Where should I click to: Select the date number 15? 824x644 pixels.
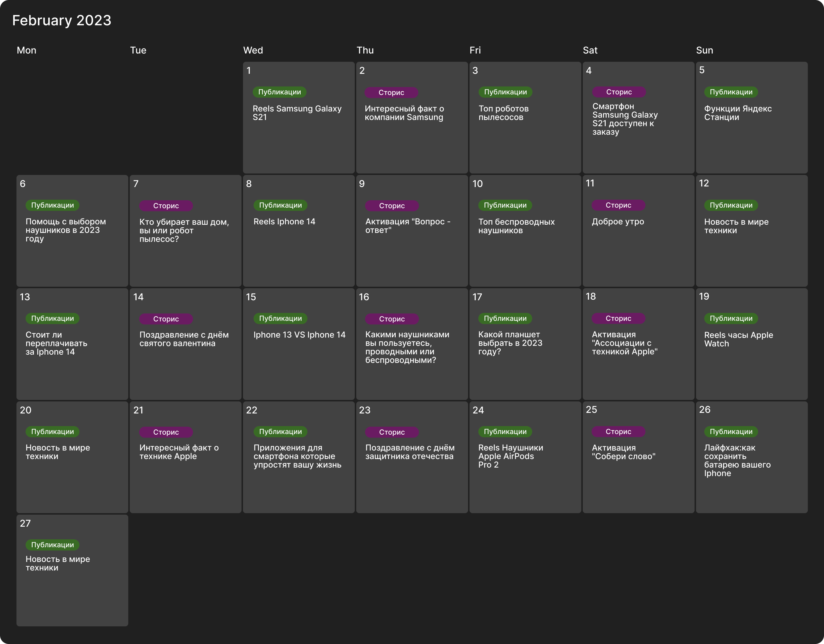[x=251, y=297]
